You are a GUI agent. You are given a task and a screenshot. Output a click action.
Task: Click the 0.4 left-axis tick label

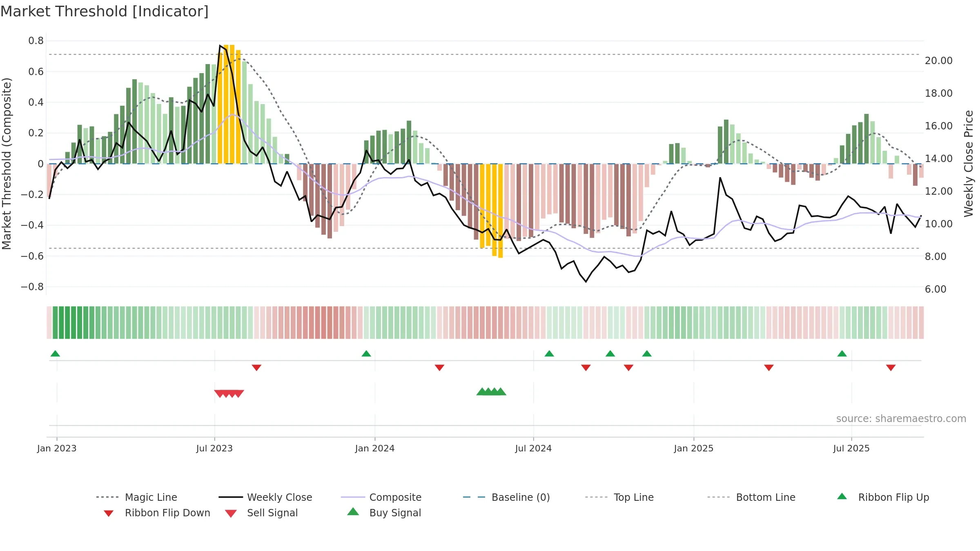coord(36,102)
